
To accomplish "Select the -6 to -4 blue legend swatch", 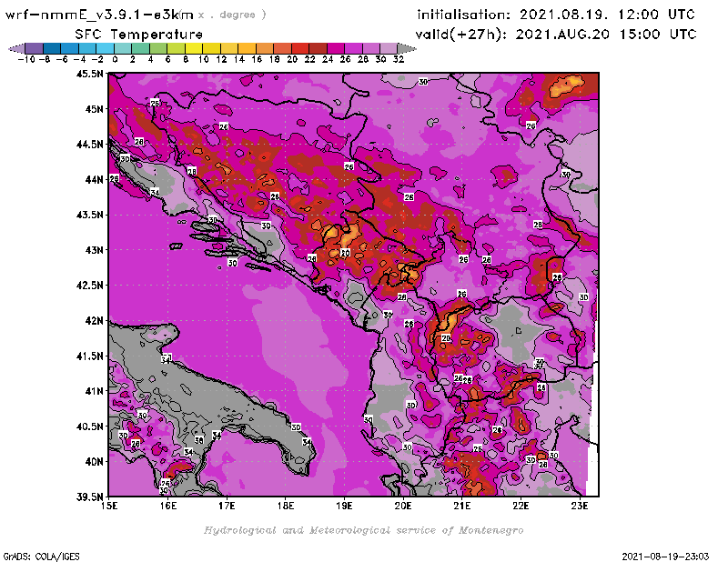I will [70, 48].
